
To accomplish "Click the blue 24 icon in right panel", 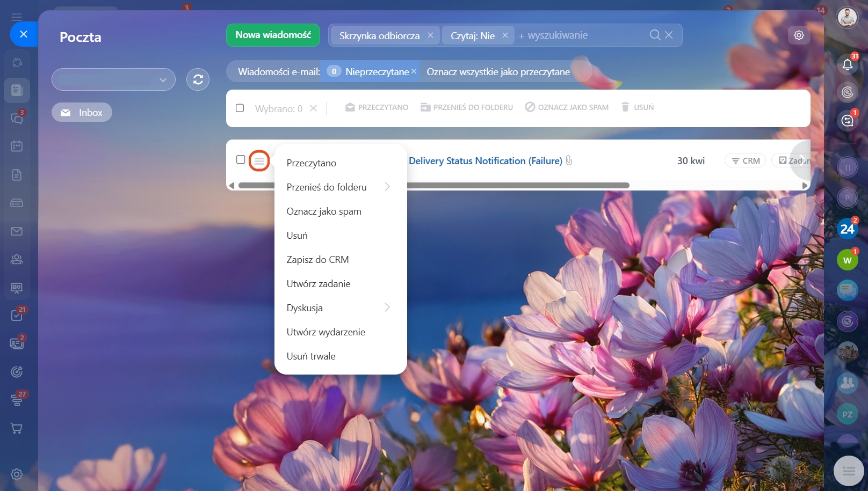I will pyautogui.click(x=848, y=229).
